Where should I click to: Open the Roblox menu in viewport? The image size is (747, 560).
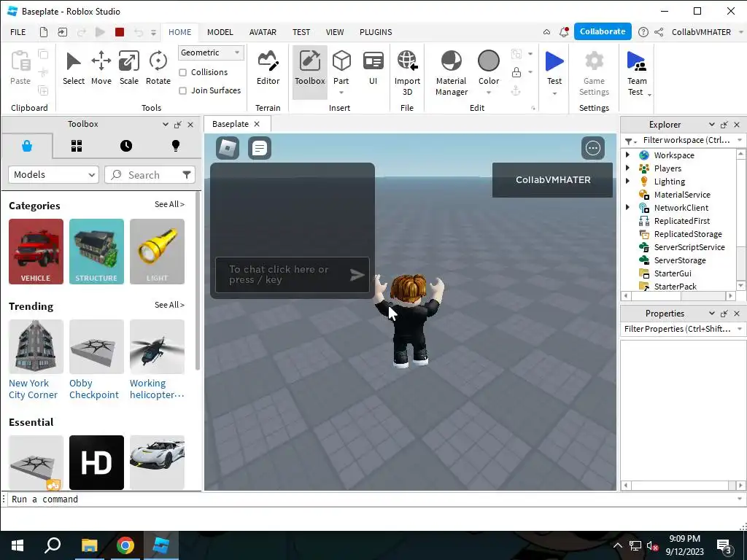[x=228, y=148]
